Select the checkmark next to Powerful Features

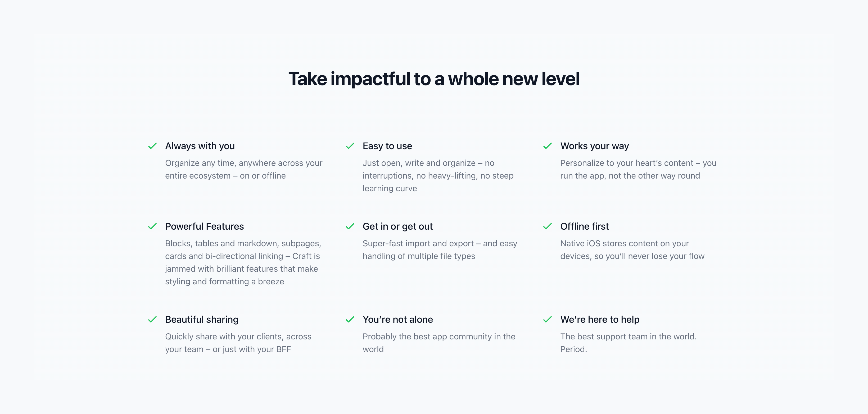coord(152,226)
